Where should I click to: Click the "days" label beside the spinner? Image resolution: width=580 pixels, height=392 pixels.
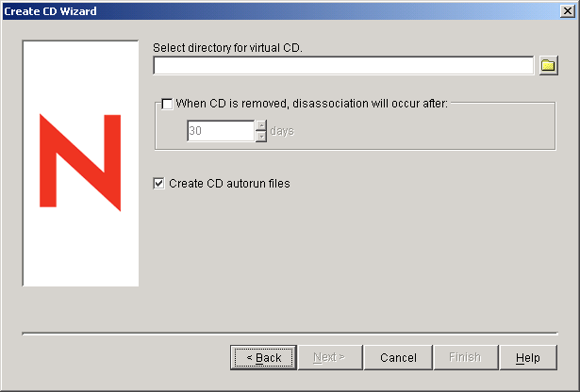coord(282,131)
